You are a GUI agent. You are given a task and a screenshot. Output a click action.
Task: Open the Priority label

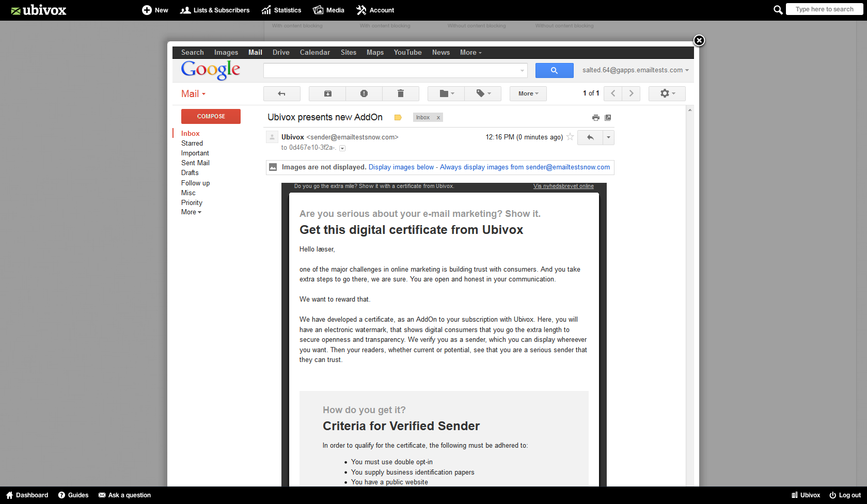pyautogui.click(x=192, y=202)
